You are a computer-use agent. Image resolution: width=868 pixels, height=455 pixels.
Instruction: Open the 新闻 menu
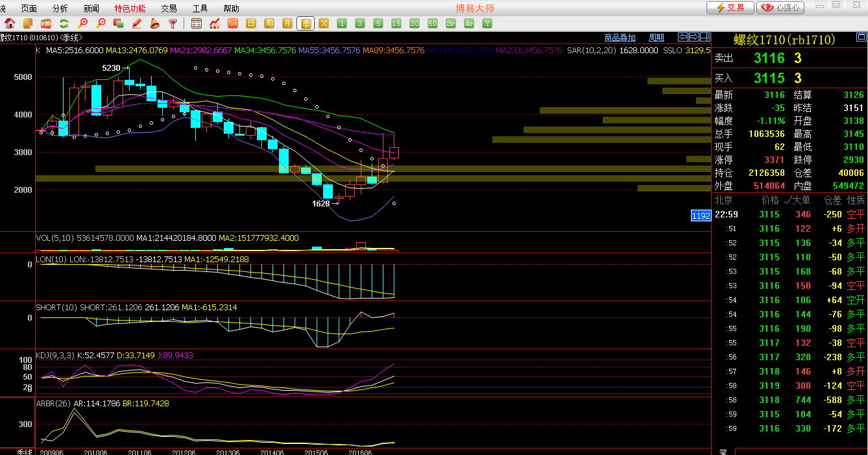click(91, 8)
